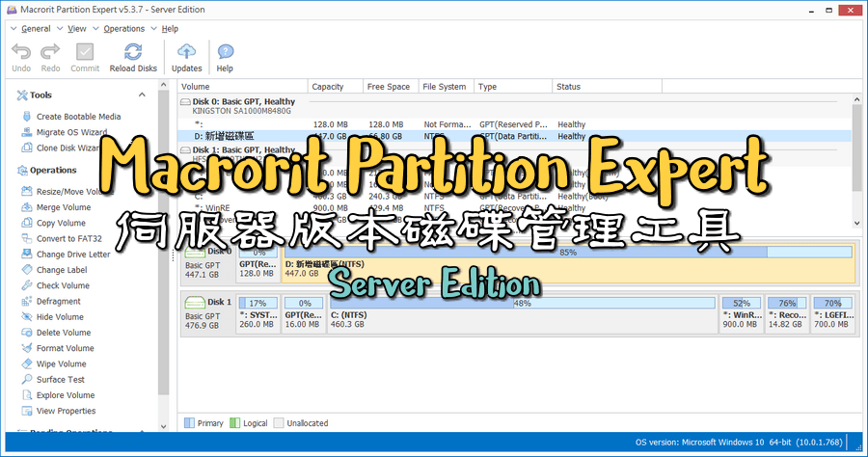Click the Undo toolbar icon
868x457 pixels.
(x=21, y=52)
